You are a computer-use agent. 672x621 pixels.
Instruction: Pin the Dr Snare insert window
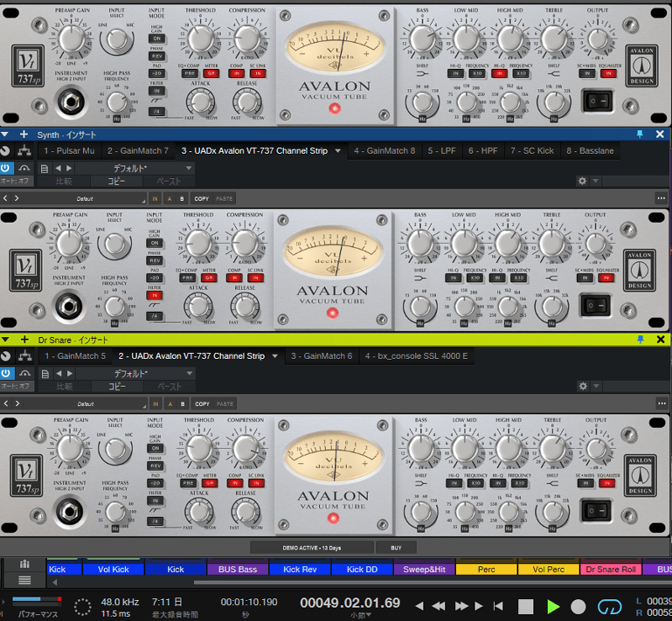[640, 339]
